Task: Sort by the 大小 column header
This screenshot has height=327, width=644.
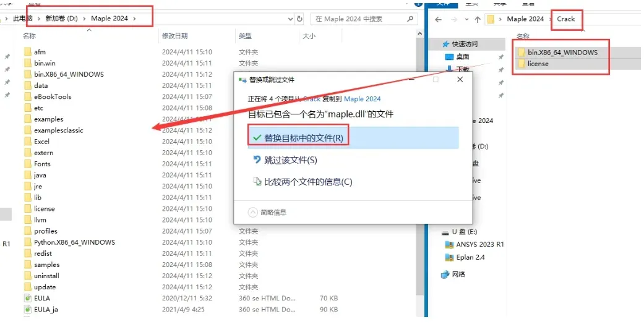Action: tap(309, 36)
